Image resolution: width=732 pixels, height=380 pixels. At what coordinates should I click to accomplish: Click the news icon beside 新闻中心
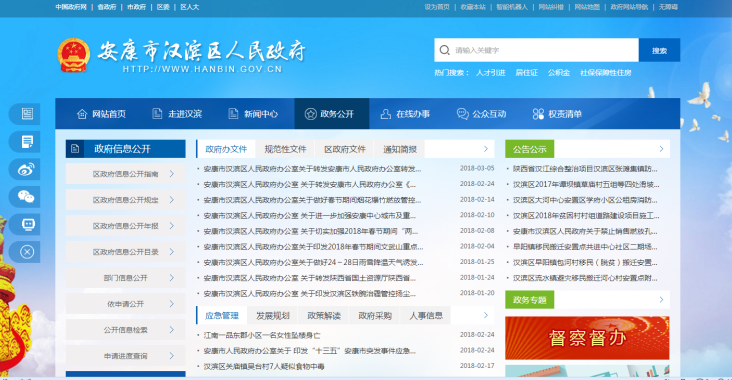point(233,113)
